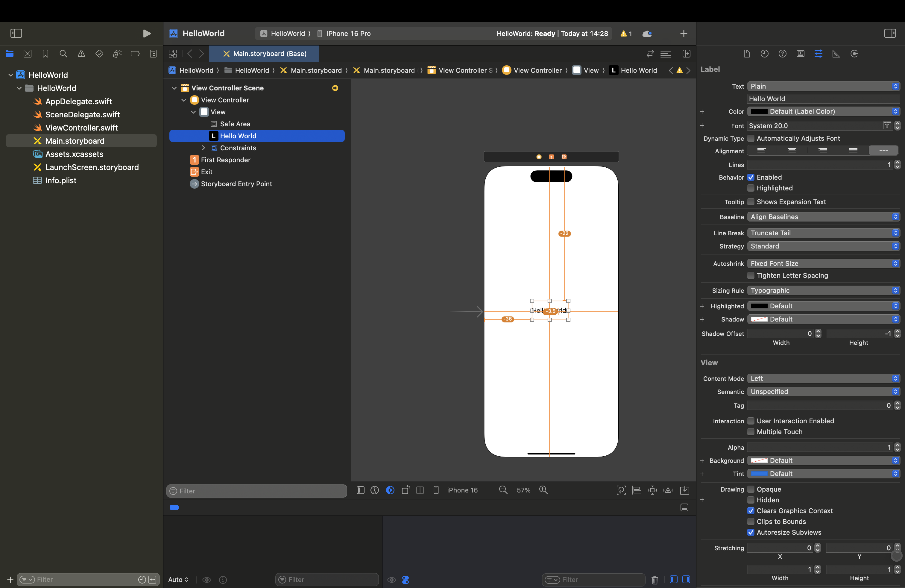Expand the Constraints item in outline
905x588 pixels.
[204, 148]
